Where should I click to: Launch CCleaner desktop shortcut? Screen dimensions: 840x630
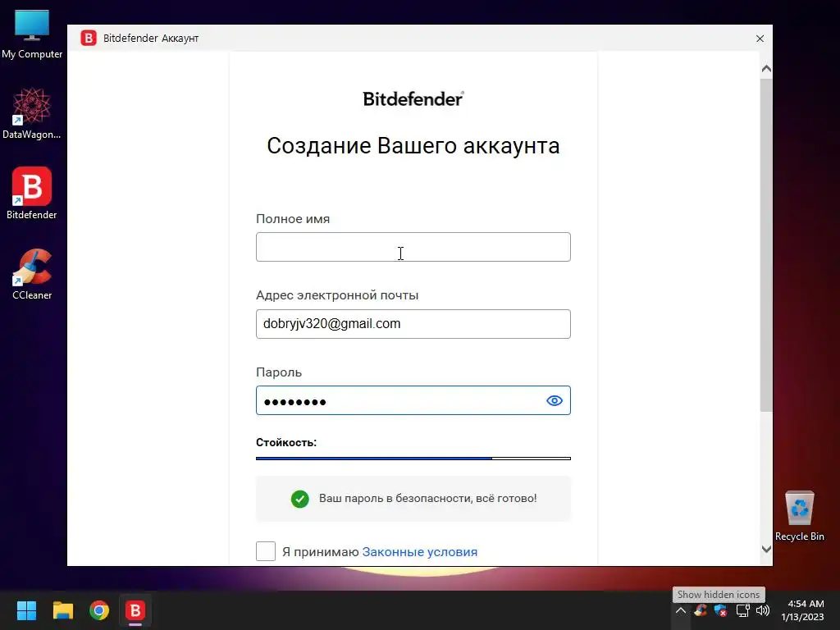pos(32,274)
